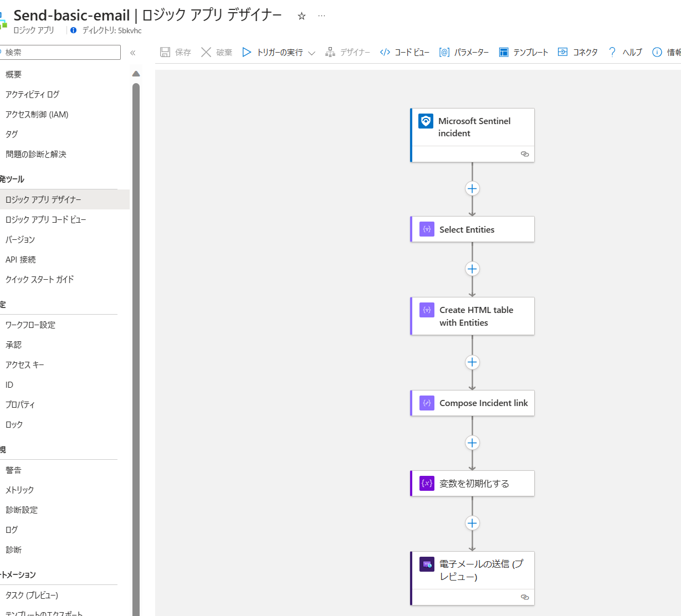This screenshot has height=616, width=681.
Task: Click the connection icon on 電子メールの送信 card
Action: point(524,597)
